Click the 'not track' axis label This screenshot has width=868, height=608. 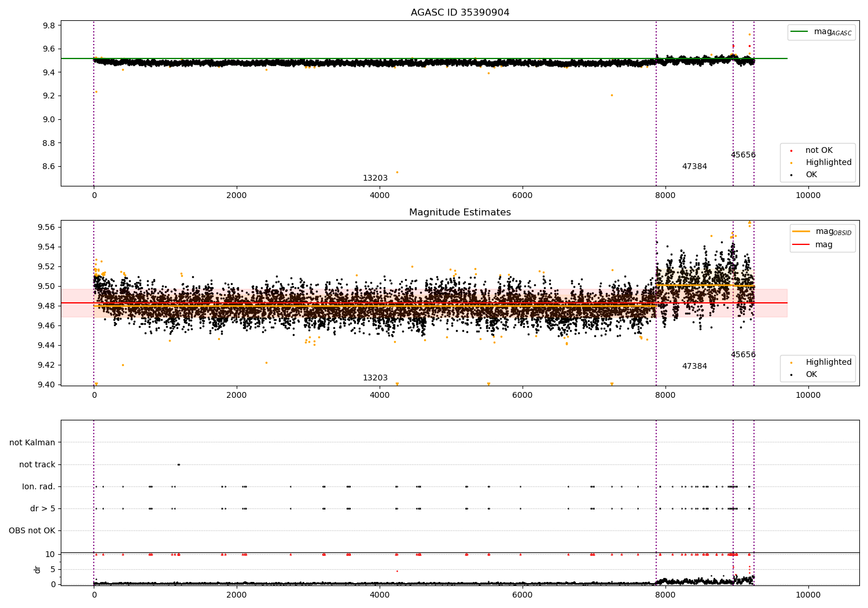[37, 464]
